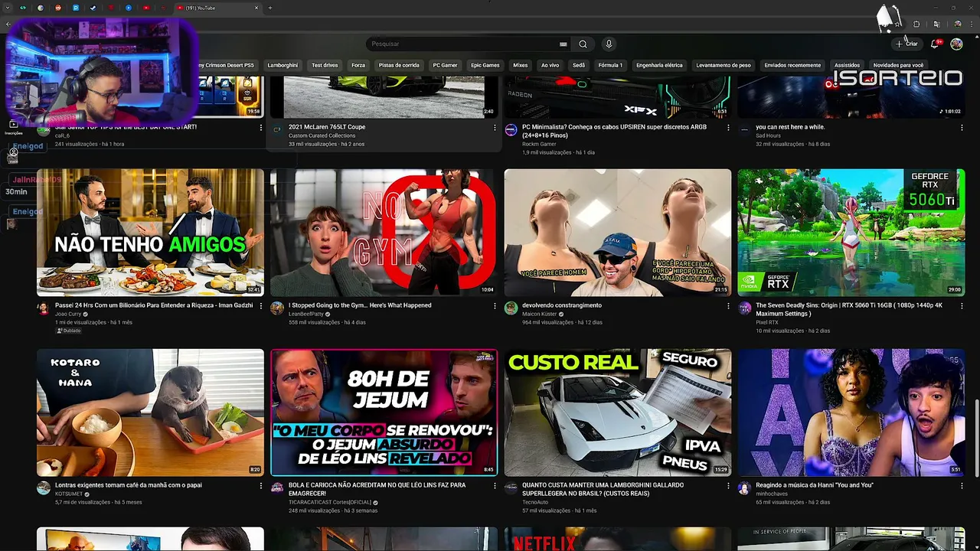Play the 'NÃO TENHO AMIGOS' thumbnail
Screen dimensions: 980x551
tap(150, 233)
